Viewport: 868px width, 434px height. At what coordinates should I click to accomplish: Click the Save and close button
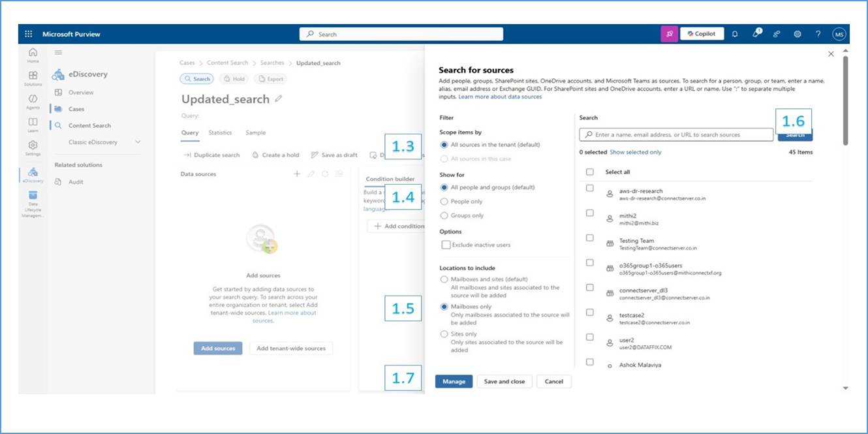tap(504, 382)
